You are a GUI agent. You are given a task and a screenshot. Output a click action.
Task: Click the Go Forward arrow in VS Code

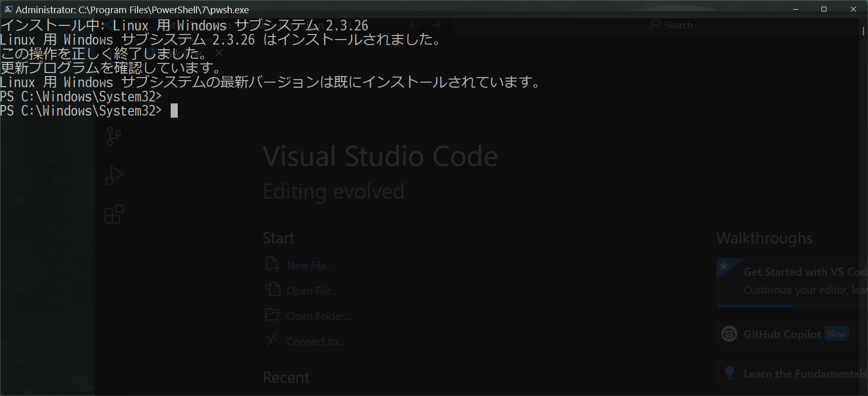[436, 25]
